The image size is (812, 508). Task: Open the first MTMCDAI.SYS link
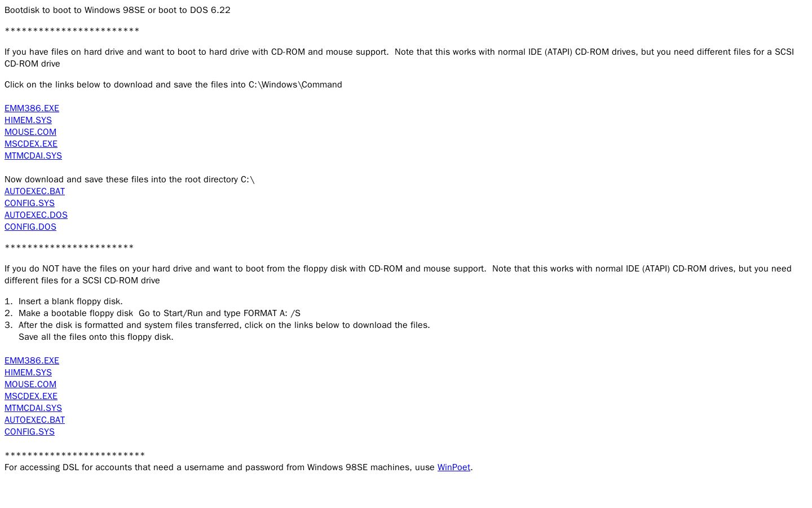click(33, 156)
